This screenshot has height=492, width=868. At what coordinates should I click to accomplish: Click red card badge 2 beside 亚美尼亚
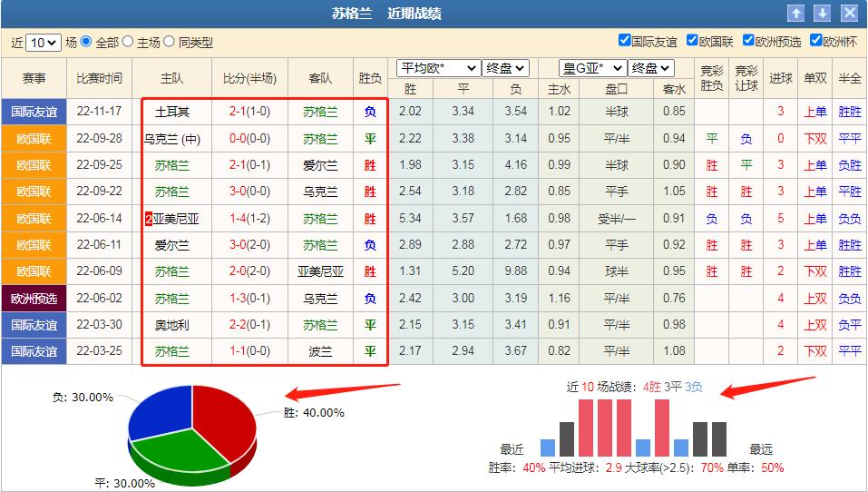(149, 219)
